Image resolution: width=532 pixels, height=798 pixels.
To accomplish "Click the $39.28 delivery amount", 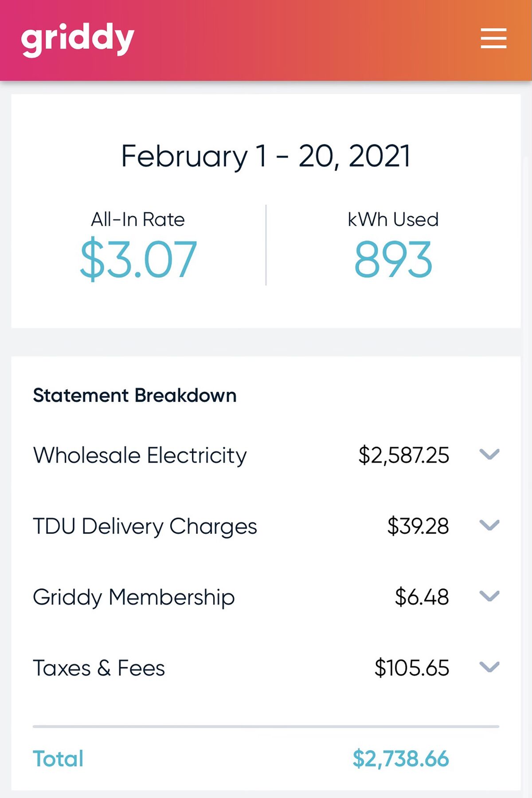I will tap(418, 526).
